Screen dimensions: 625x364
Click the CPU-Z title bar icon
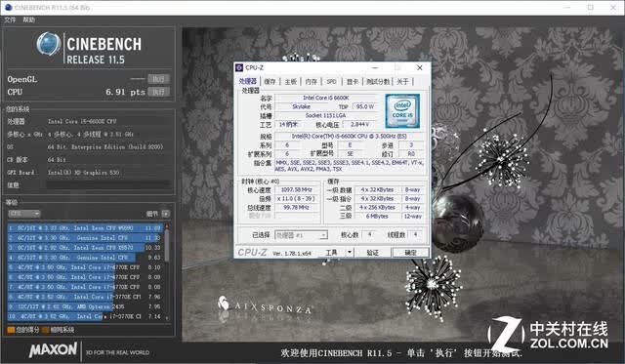[x=239, y=67]
